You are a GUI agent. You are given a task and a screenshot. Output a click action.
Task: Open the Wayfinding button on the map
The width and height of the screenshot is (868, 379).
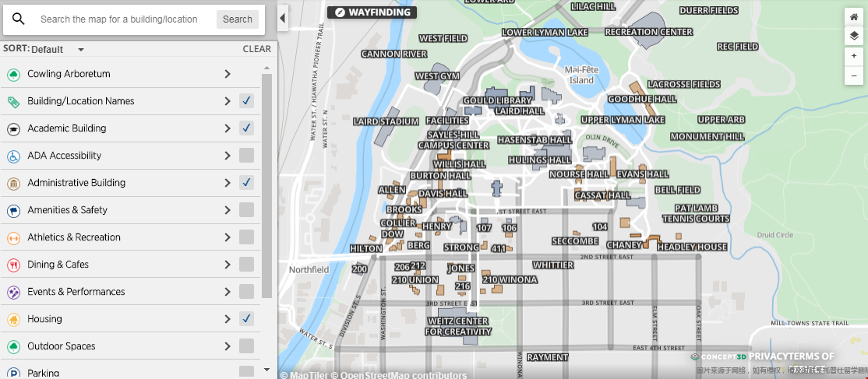click(372, 12)
